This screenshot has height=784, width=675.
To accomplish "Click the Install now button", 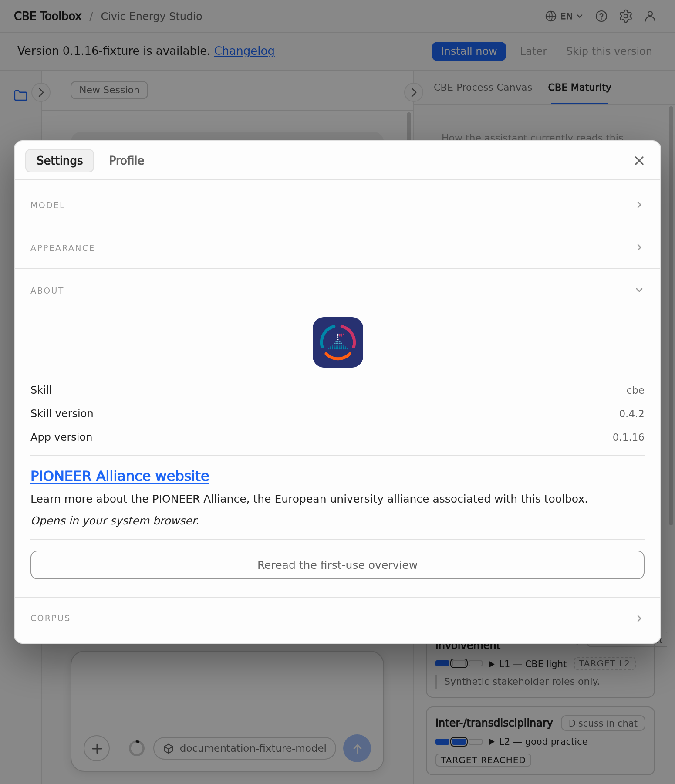I will [x=469, y=51].
